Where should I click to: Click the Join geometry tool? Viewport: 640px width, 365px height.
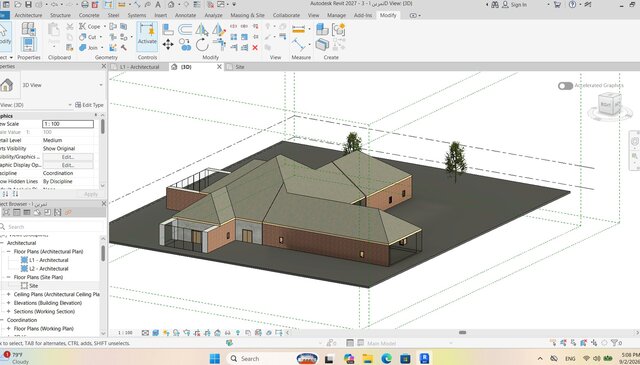(89, 47)
